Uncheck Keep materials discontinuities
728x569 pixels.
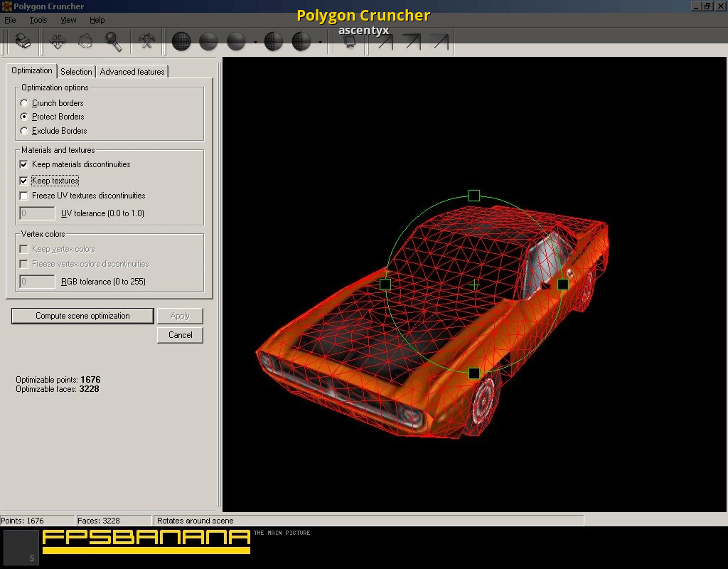24,164
